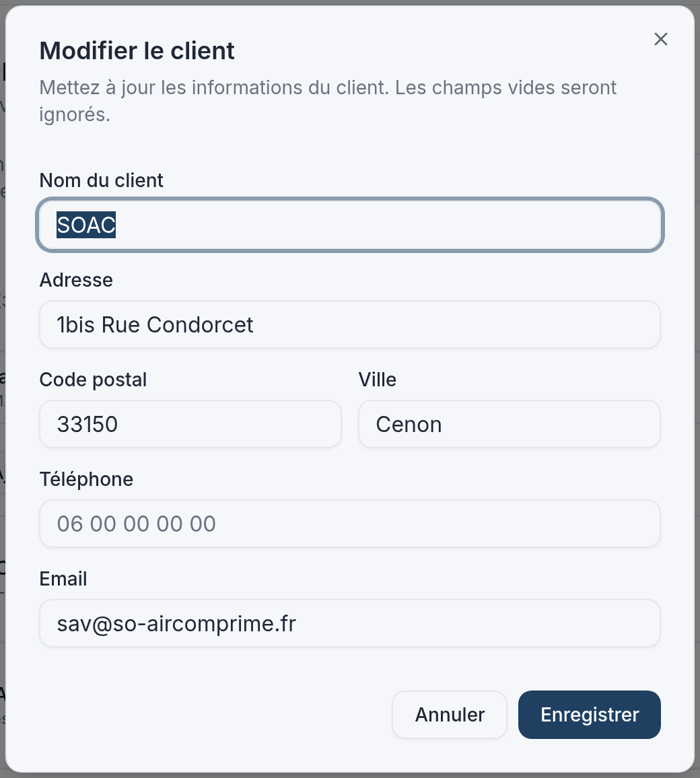Click the word "ignorés." in the description
Screen dimensions: 700x778
pos(75,115)
